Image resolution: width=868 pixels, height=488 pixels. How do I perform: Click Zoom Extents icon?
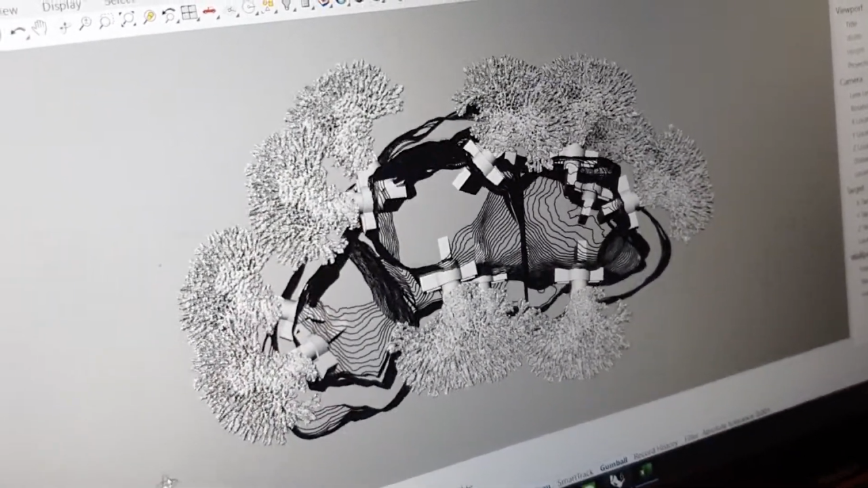pyautogui.click(x=127, y=19)
